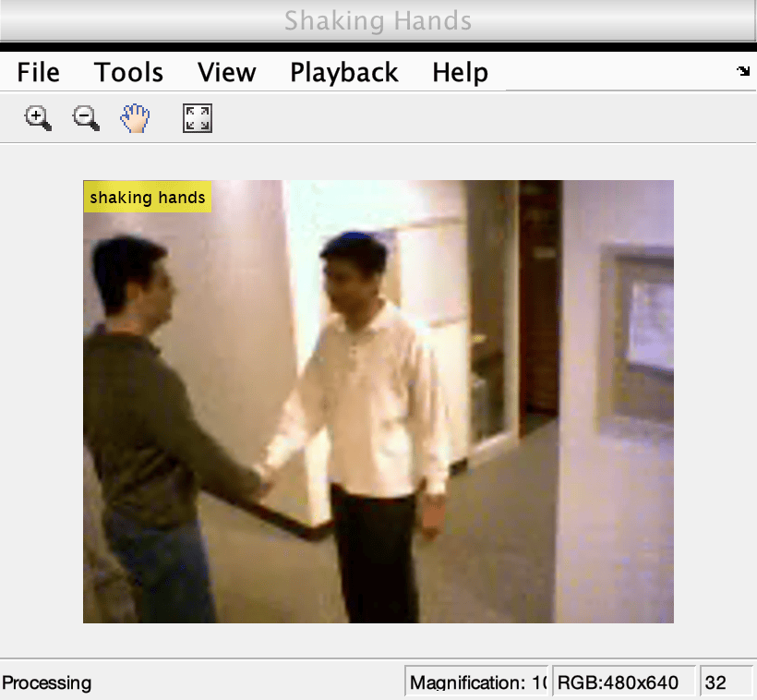The image size is (757, 700).
Task: Open the Tools menu
Action: pos(128,72)
